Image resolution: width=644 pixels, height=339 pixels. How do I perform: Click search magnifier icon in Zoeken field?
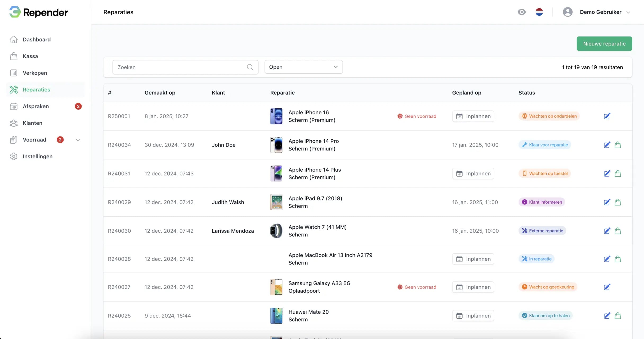click(x=250, y=67)
